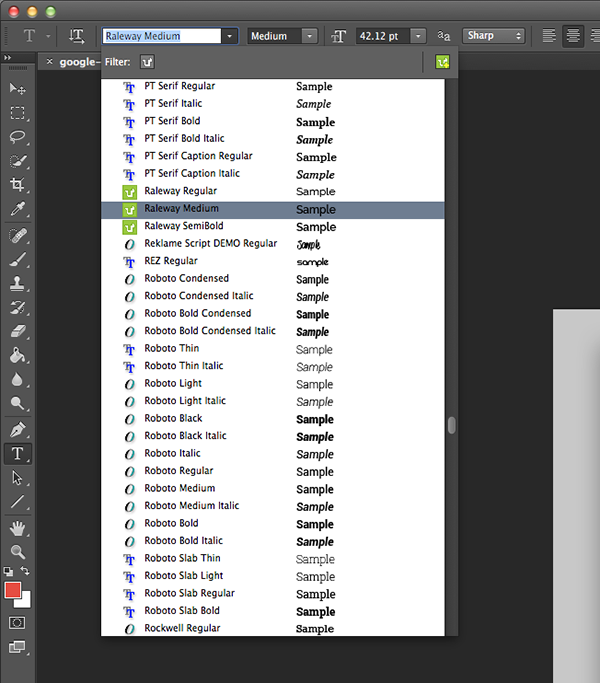Select the Eyedropper tool
Screen dimensions: 600x683
tap(17, 209)
